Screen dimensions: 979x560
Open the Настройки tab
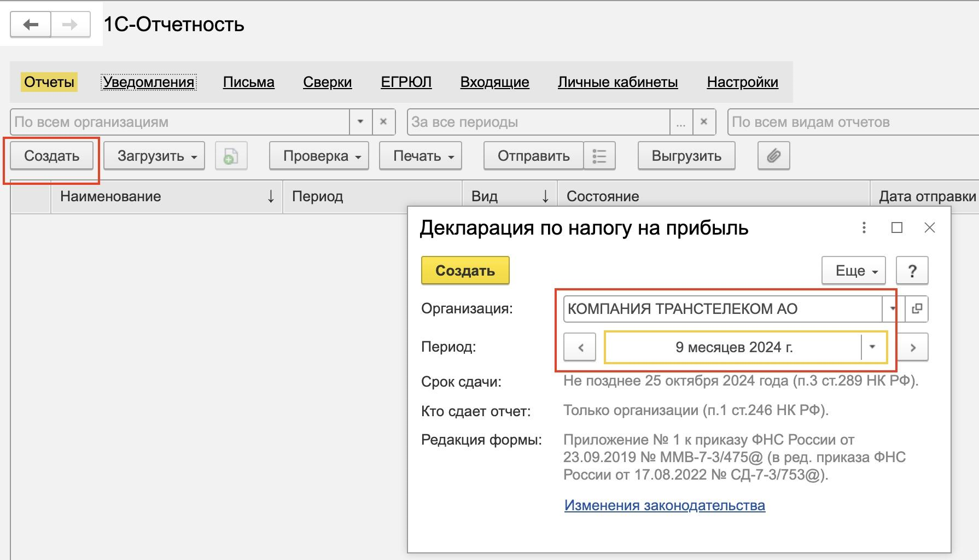point(743,82)
